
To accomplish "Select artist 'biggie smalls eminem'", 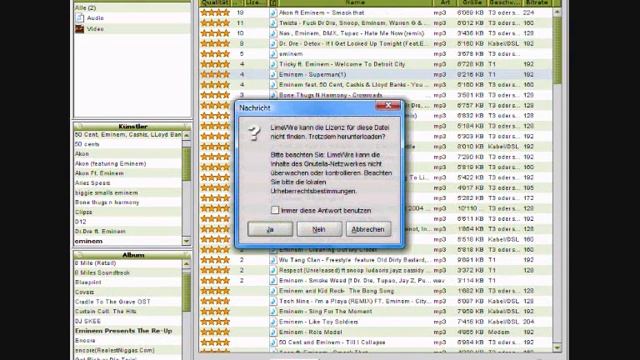I will click(106, 193).
